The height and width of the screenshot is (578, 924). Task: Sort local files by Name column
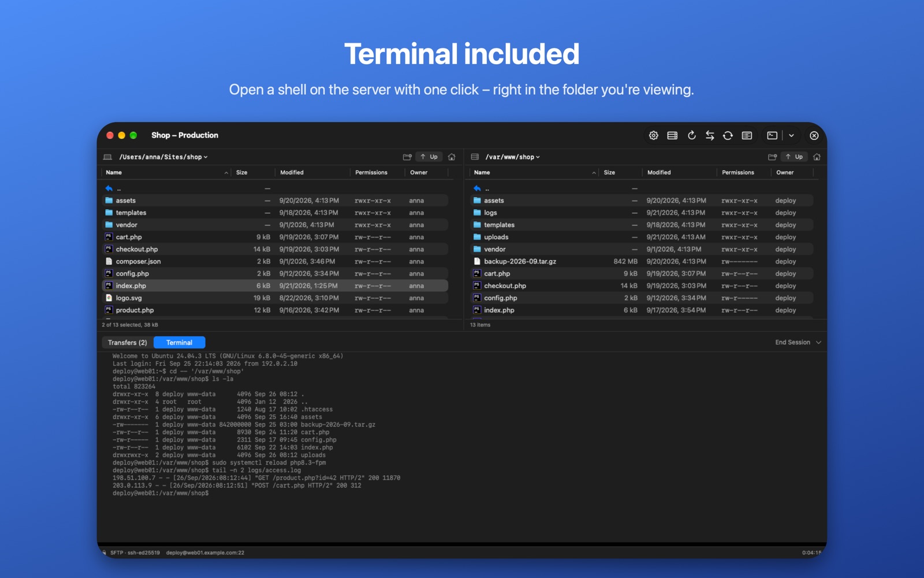[x=166, y=172]
